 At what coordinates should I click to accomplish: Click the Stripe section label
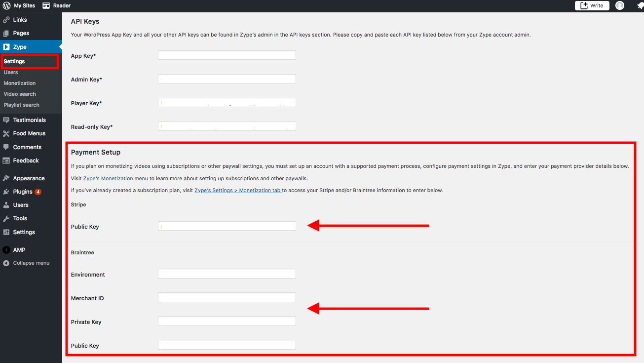click(78, 204)
